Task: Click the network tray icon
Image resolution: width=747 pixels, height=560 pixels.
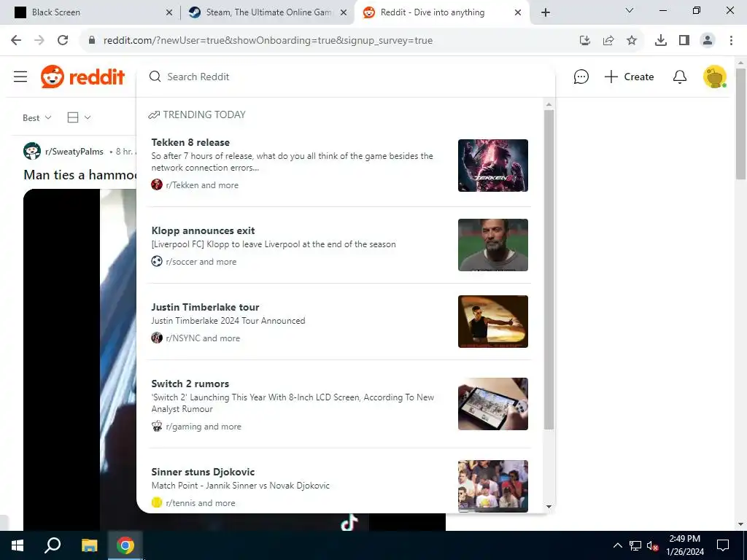Action: pos(635,545)
